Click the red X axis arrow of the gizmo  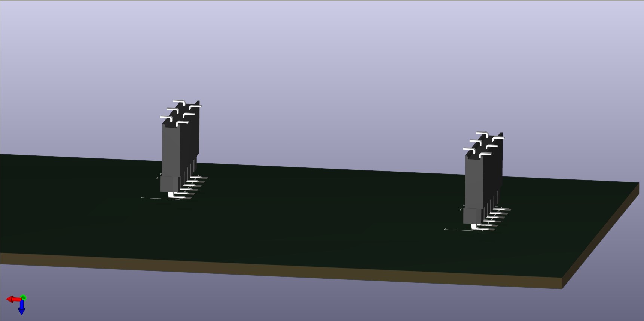[13, 299]
